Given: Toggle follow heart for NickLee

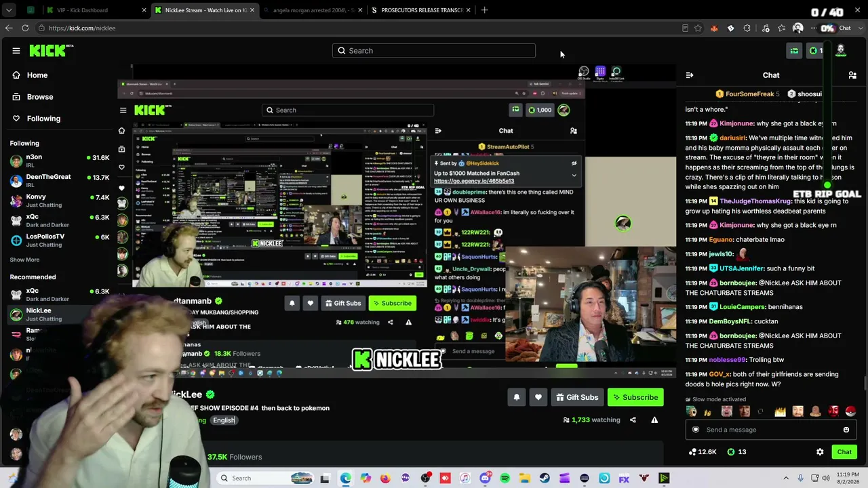Looking at the screenshot, I should [x=538, y=398].
